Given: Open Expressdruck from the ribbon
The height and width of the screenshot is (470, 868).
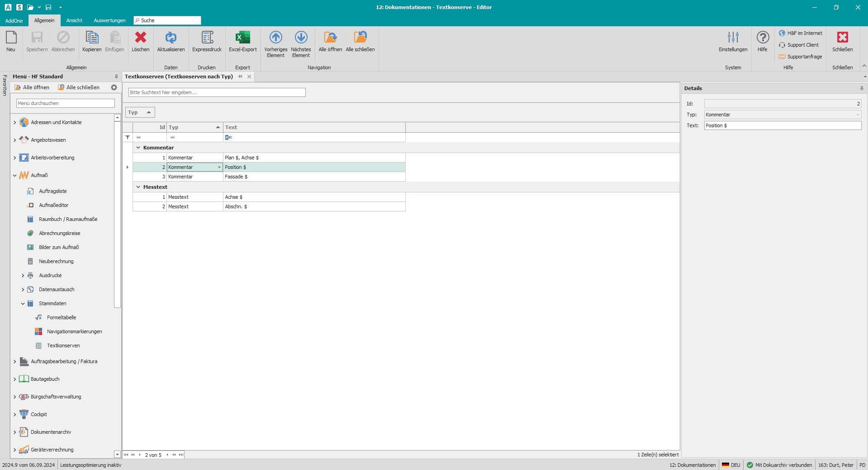Looking at the screenshot, I should 207,38.
